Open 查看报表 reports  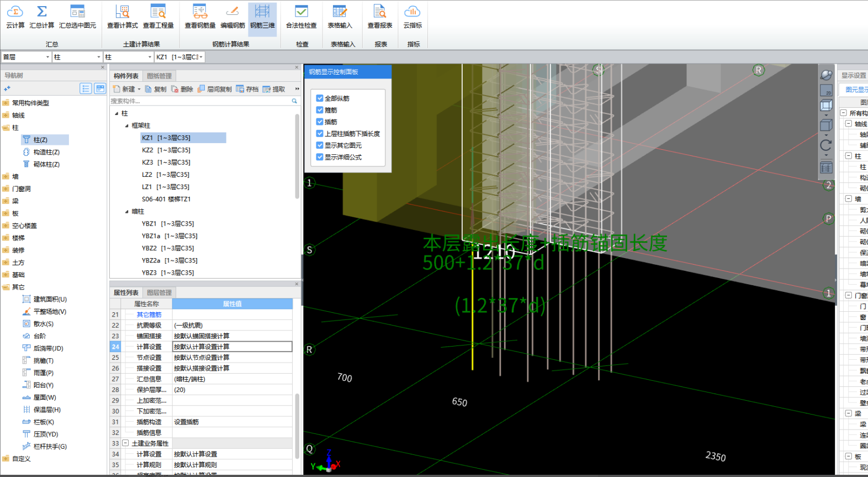coord(380,17)
